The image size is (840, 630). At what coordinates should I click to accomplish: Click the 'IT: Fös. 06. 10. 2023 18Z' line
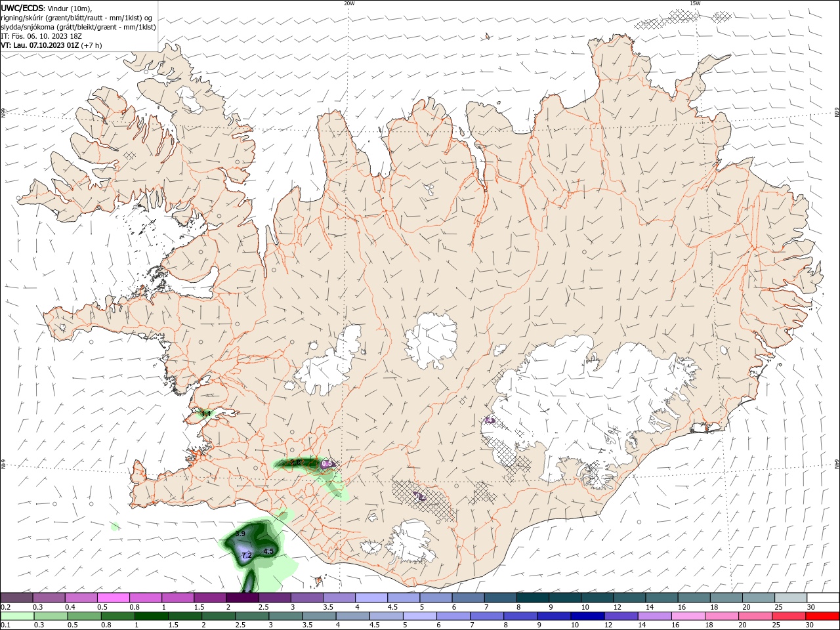[43, 36]
